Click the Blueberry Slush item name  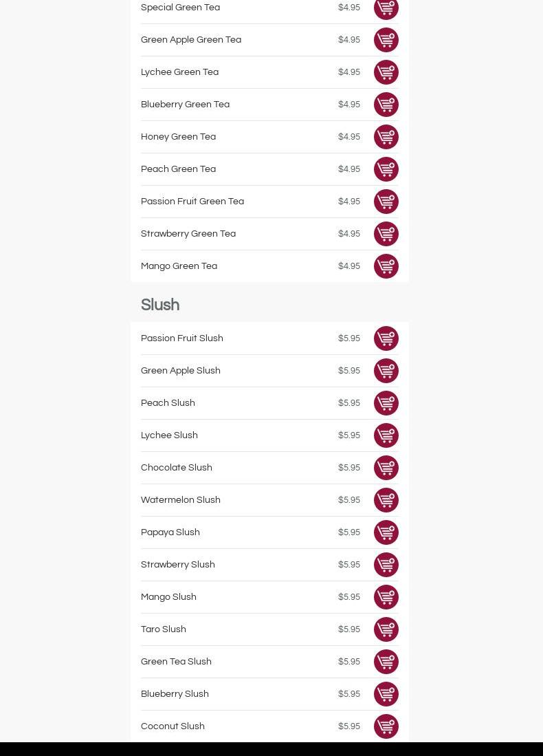(x=175, y=694)
